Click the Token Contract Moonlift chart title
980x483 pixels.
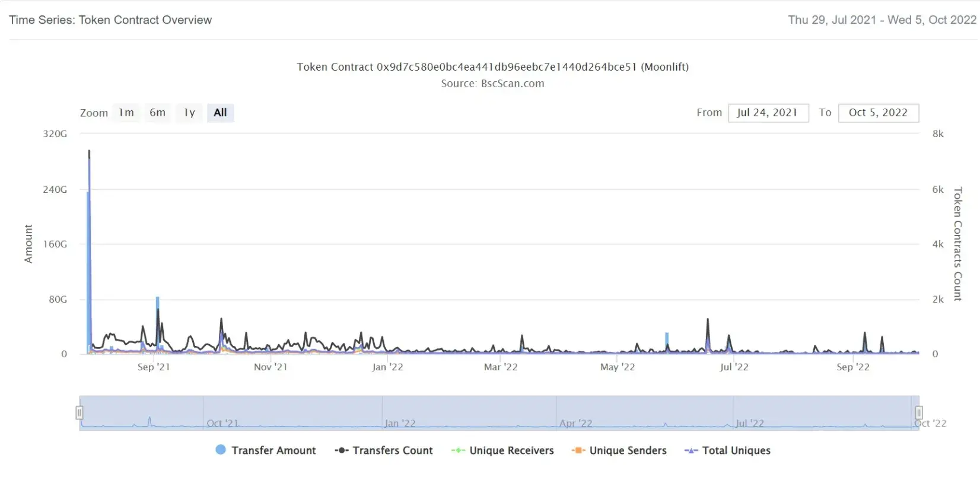pyautogui.click(x=492, y=67)
